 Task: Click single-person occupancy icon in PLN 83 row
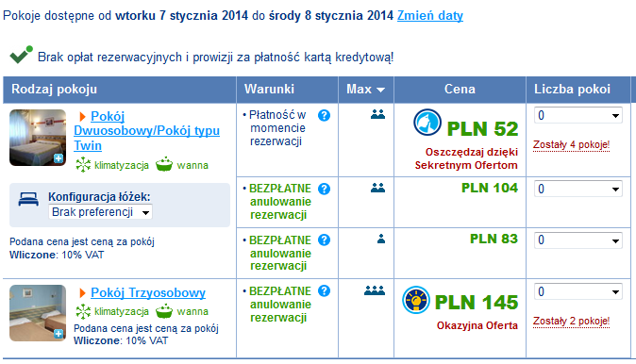click(381, 239)
